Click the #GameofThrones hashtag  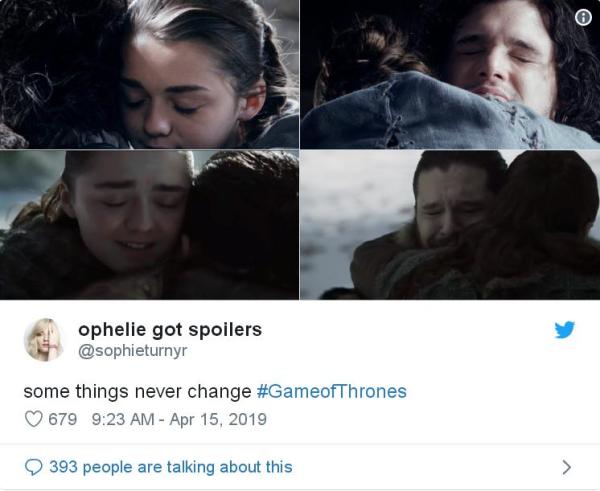point(332,391)
